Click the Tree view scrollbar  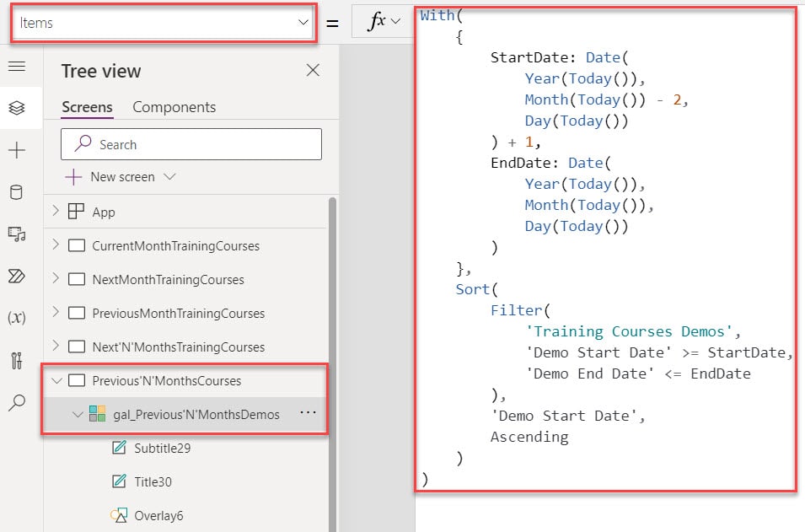[x=332, y=363]
